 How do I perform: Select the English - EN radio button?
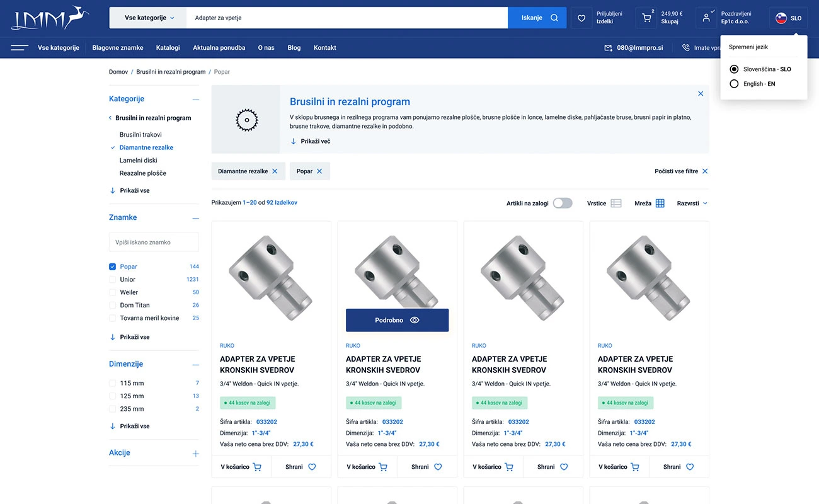734,83
